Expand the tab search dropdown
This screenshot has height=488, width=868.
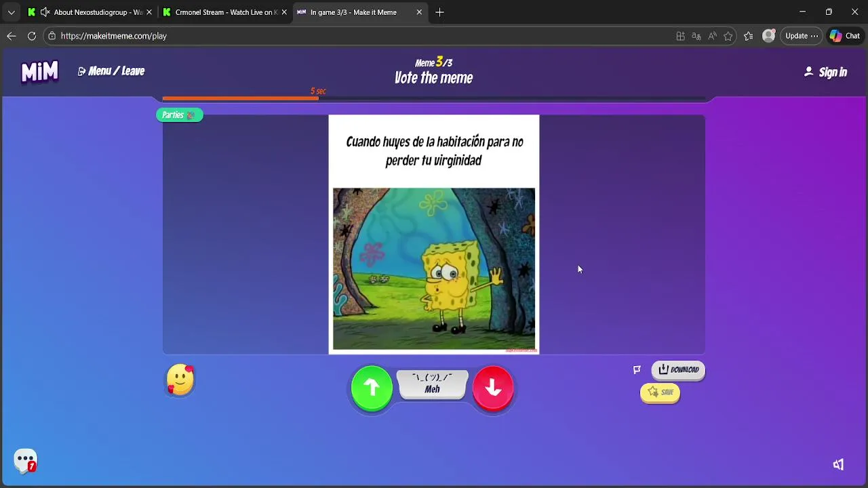pyautogui.click(x=11, y=12)
